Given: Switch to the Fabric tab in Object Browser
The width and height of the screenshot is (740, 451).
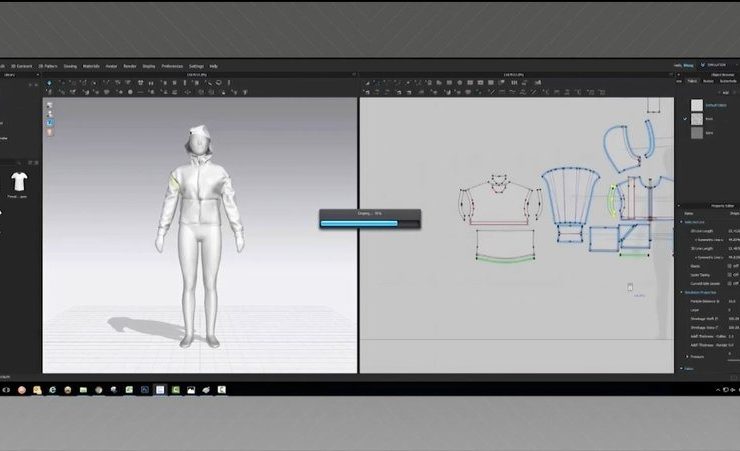Looking at the screenshot, I should [x=693, y=81].
